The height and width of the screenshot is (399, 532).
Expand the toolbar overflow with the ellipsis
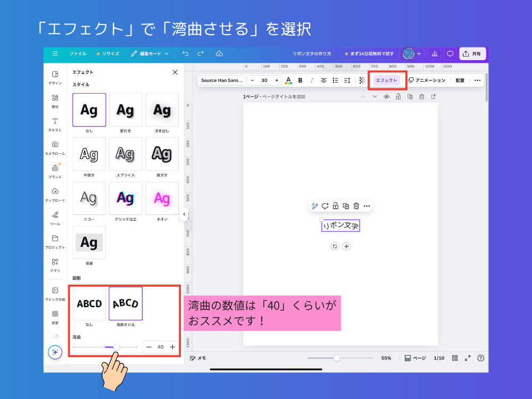click(477, 80)
